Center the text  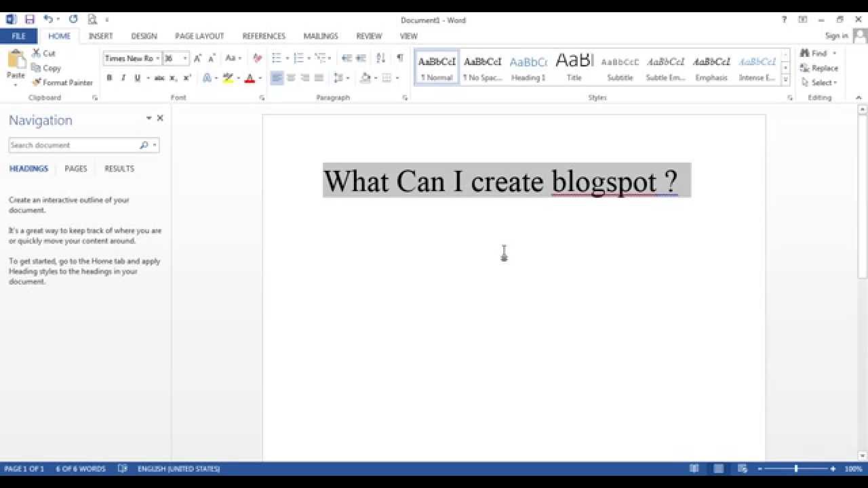tap(291, 79)
